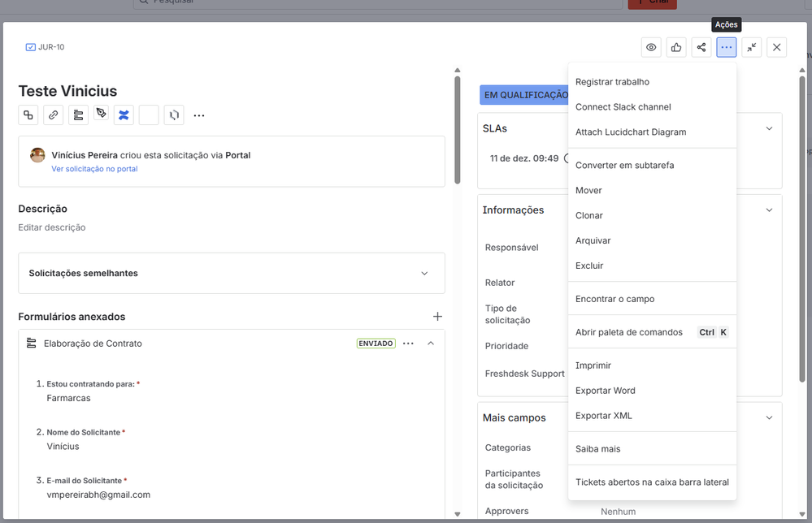Click the JUR-10 issue type icon
This screenshot has width=812, height=523.
tap(31, 47)
